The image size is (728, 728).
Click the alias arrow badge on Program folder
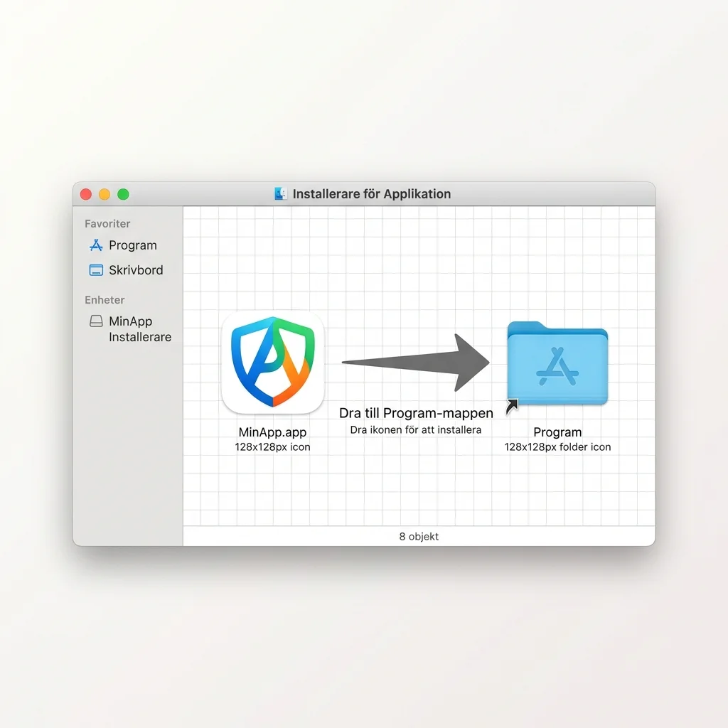[512, 407]
